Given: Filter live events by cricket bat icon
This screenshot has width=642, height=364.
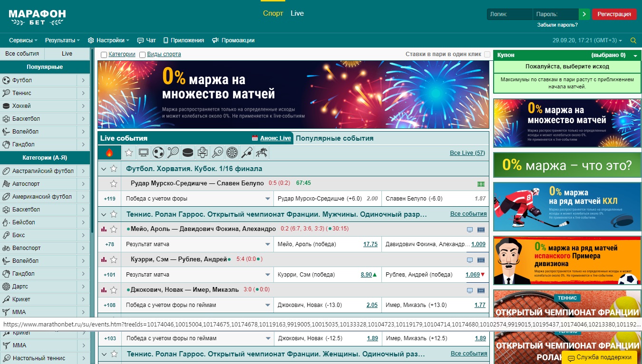Looking at the screenshot, I should (247, 153).
